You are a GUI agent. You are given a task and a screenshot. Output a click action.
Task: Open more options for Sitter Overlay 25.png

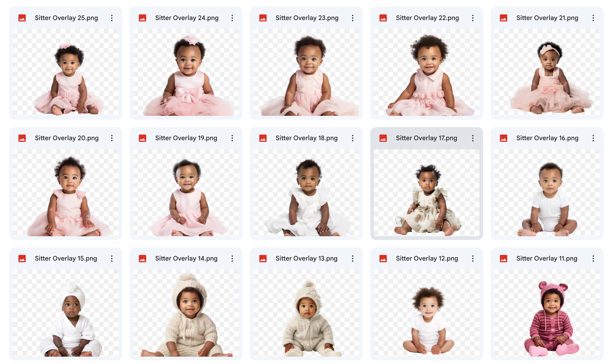pos(112,18)
